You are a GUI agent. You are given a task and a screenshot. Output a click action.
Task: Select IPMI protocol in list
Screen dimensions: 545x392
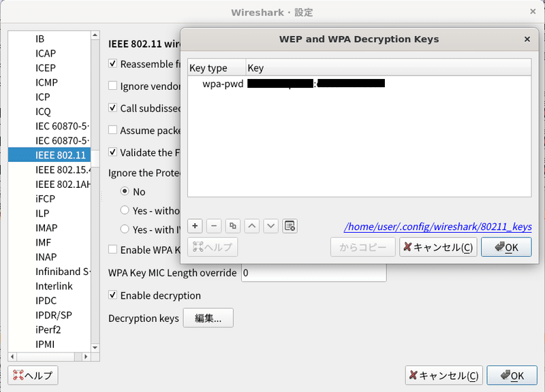tap(49, 344)
